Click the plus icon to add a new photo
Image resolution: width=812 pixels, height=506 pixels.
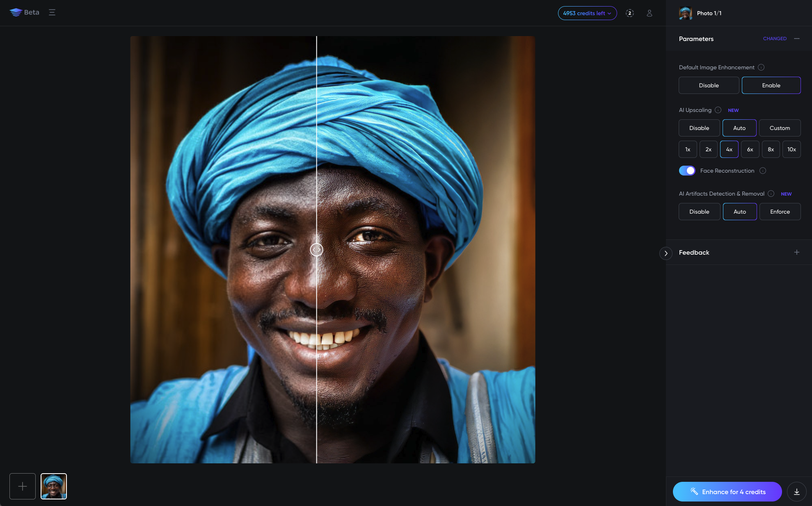[x=22, y=486]
